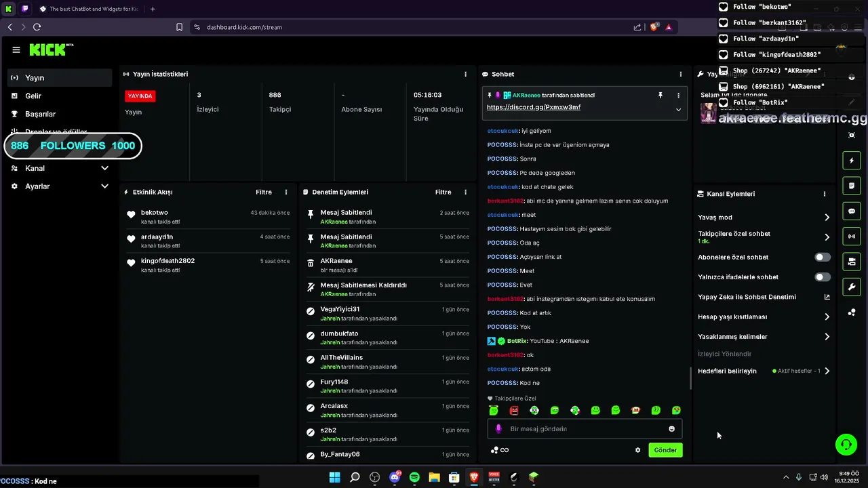The image size is (868, 488).
Task: Click the Sohbet chat scrollbar
Action: pyautogui.click(x=690, y=378)
